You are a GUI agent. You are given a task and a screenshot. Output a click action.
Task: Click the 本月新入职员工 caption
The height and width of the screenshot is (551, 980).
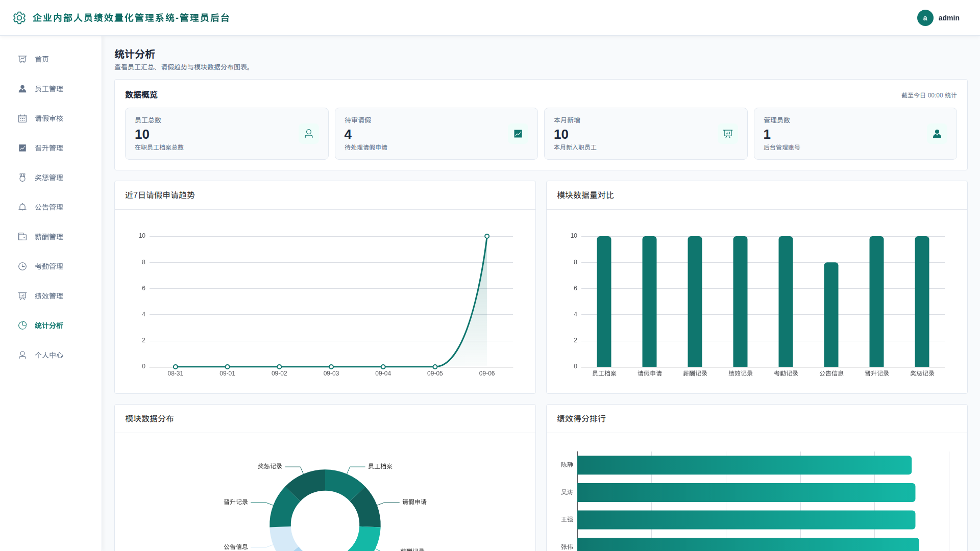click(x=575, y=147)
